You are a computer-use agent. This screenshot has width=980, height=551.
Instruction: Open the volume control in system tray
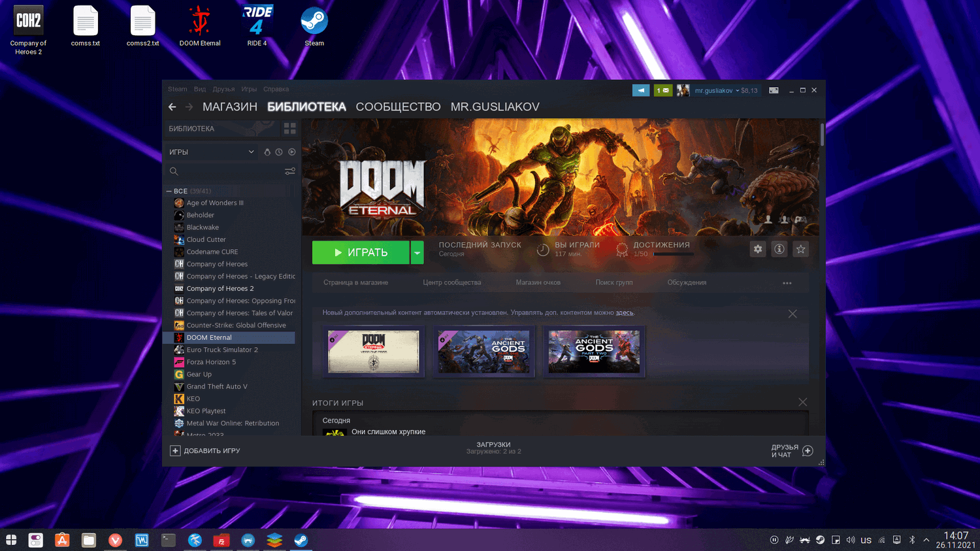click(851, 540)
